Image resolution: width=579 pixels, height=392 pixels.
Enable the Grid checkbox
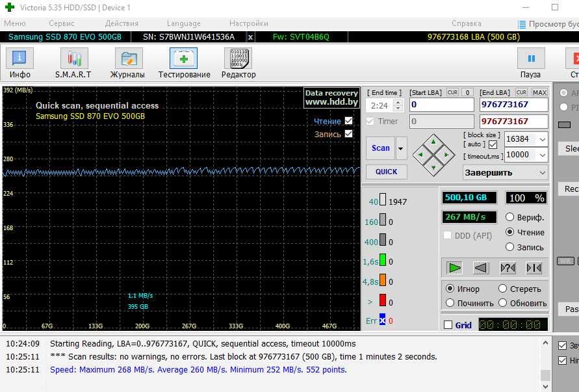[448, 325]
